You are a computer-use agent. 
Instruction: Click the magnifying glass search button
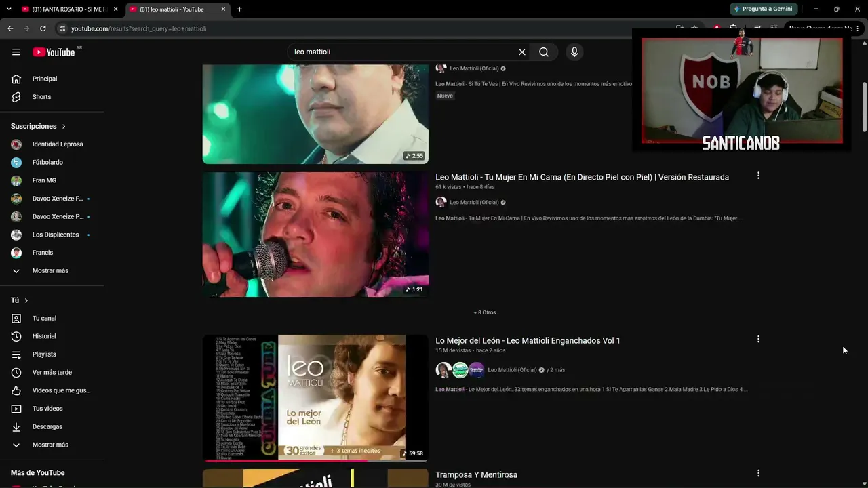click(544, 52)
